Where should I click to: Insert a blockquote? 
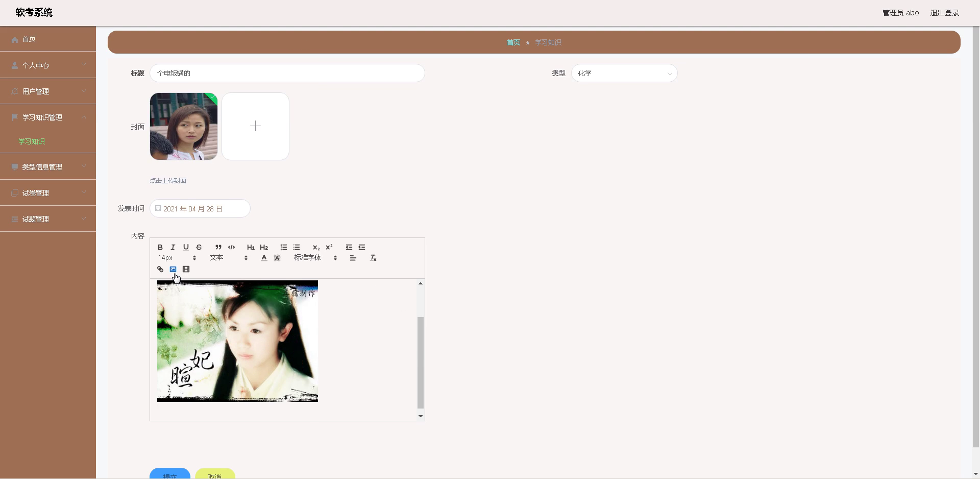[218, 247]
